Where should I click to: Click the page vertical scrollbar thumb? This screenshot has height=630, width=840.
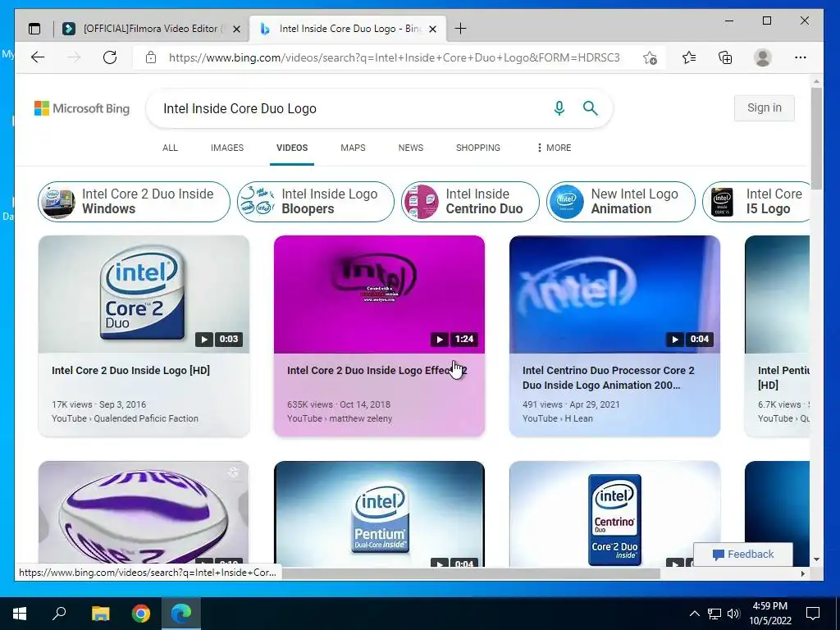[816, 138]
